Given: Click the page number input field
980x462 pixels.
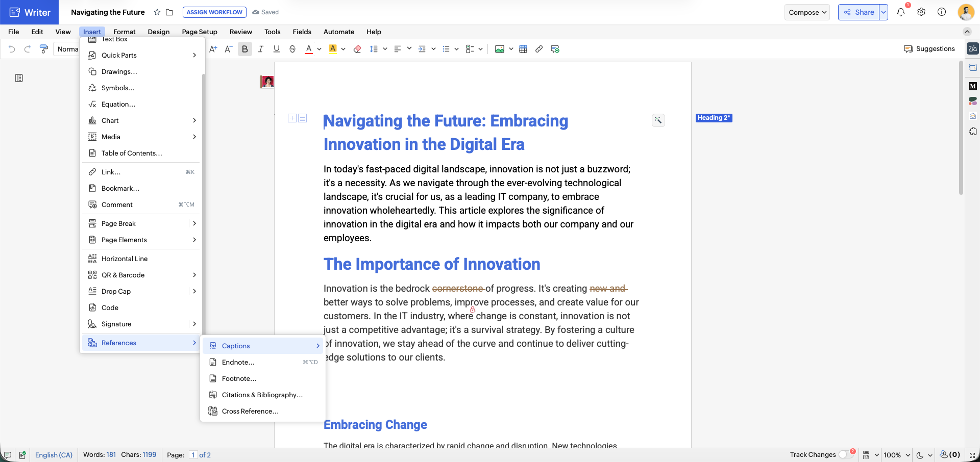Looking at the screenshot, I should pyautogui.click(x=193, y=455).
